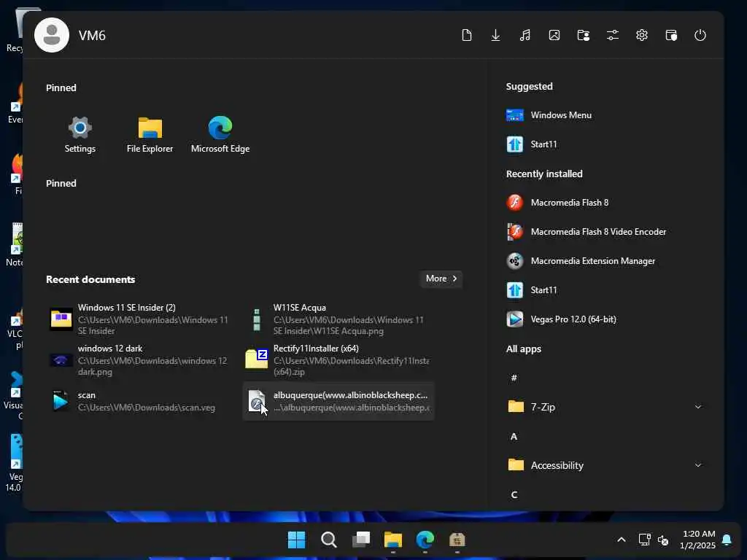Open the Accessibility folder entry
This screenshot has height=560, width=747.
[605, 465]
